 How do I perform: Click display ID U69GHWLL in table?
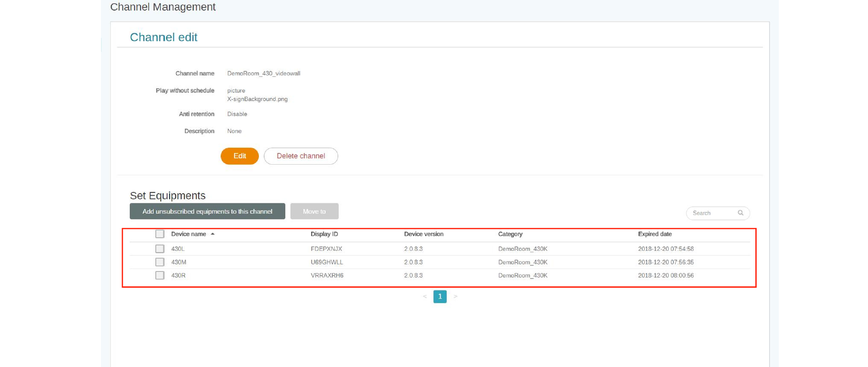tap(326, 262)
